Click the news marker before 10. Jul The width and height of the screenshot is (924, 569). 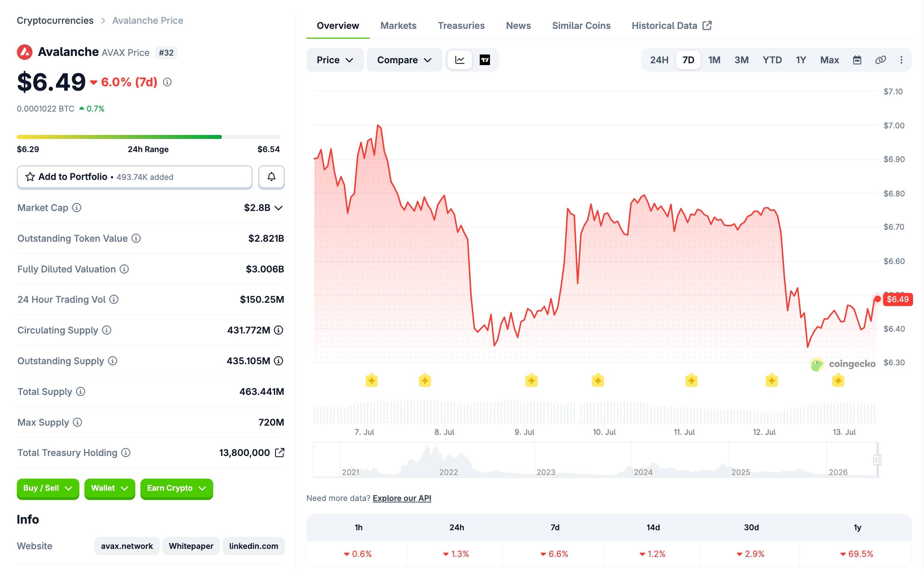(598, 381)
